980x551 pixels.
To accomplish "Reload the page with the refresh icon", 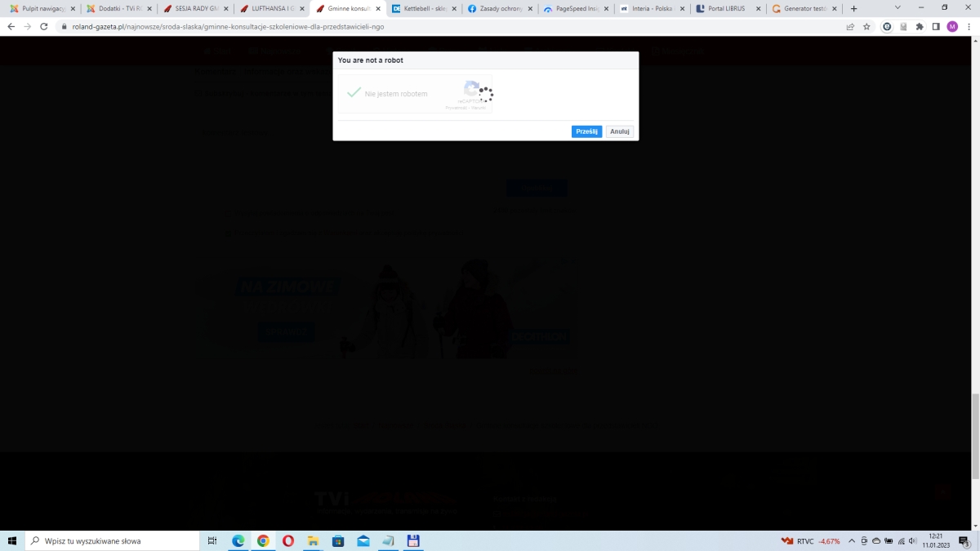I will (x=46, y=26).
